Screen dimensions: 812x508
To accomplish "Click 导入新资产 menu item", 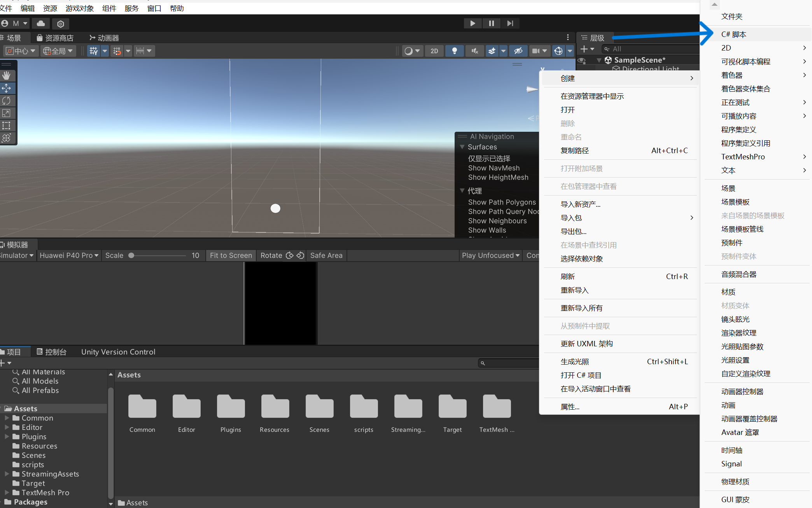I will click(619, 204).
